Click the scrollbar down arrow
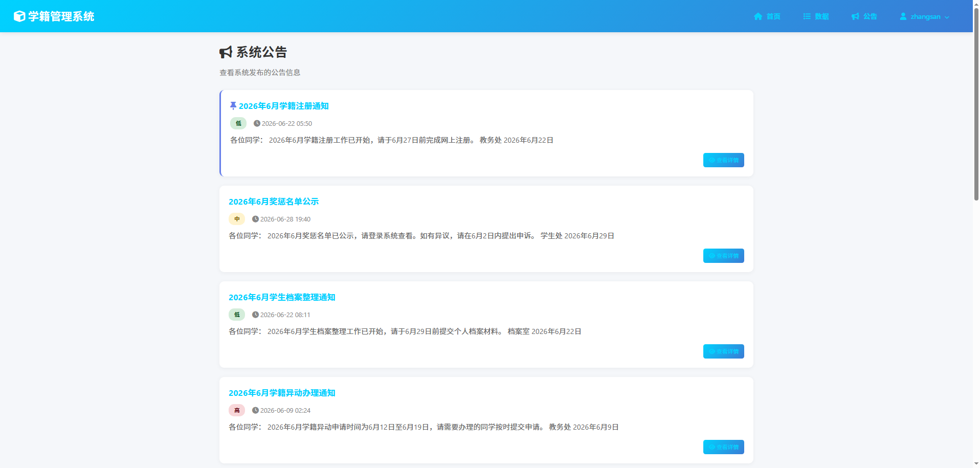Image resolution: width=980 pixels, height=468 pixels. coord(976,464)
